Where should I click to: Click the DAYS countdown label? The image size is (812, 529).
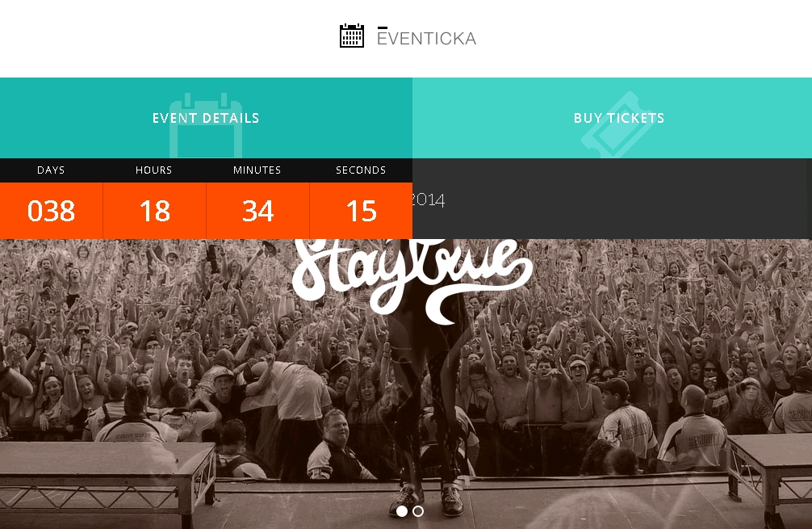(52, 170)
